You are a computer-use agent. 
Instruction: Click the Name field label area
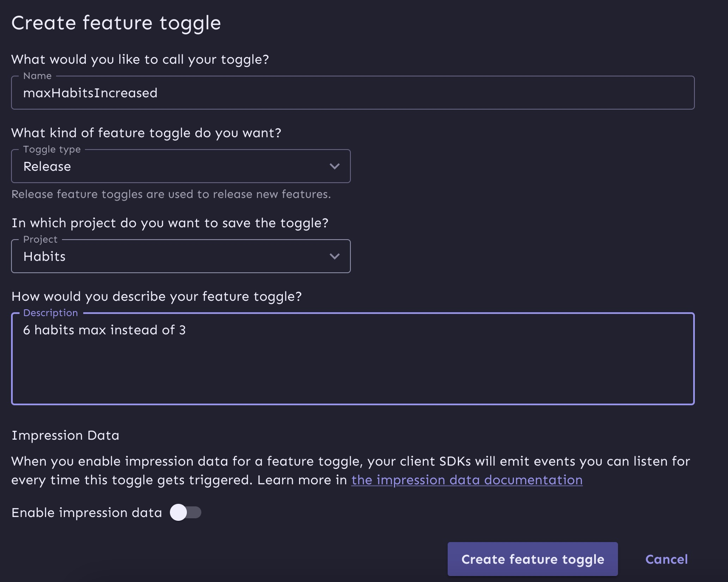[x=37, y=76]
